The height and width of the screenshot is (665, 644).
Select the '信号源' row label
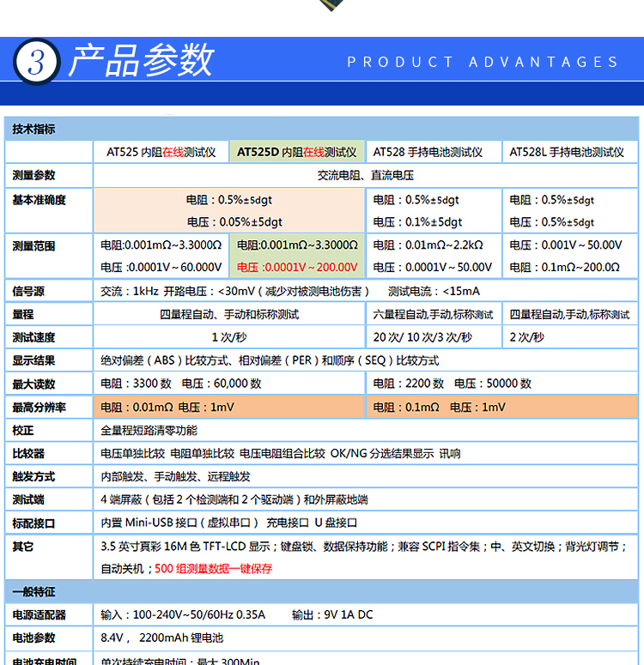(28, 292)
